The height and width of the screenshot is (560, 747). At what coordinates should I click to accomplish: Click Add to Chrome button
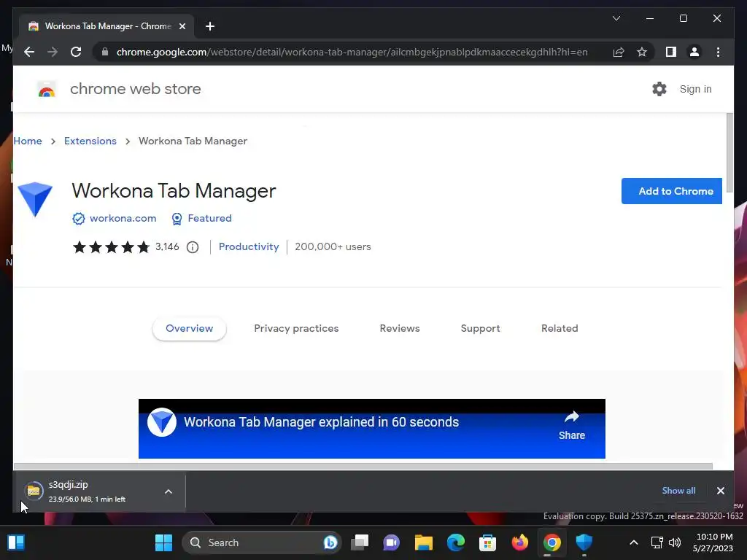pos(672,191)
